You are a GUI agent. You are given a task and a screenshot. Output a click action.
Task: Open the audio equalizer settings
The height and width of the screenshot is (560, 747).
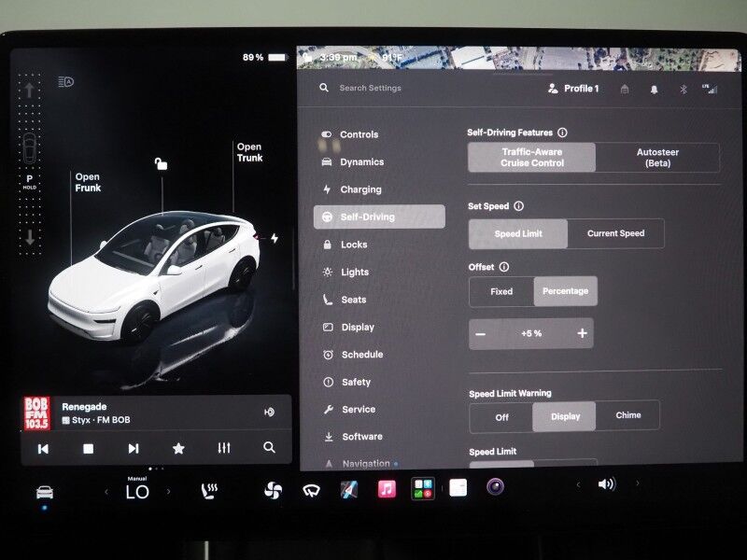tap(224, 448)
